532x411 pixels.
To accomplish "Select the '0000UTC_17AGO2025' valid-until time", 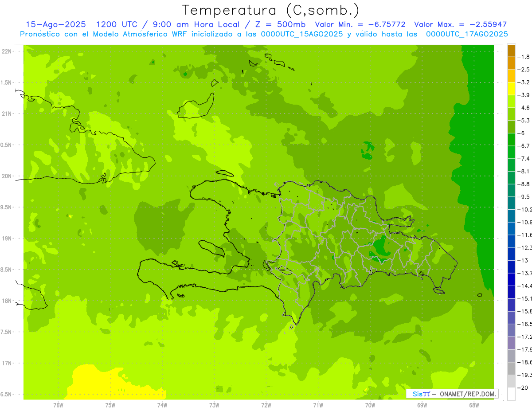I will point(467,34).
